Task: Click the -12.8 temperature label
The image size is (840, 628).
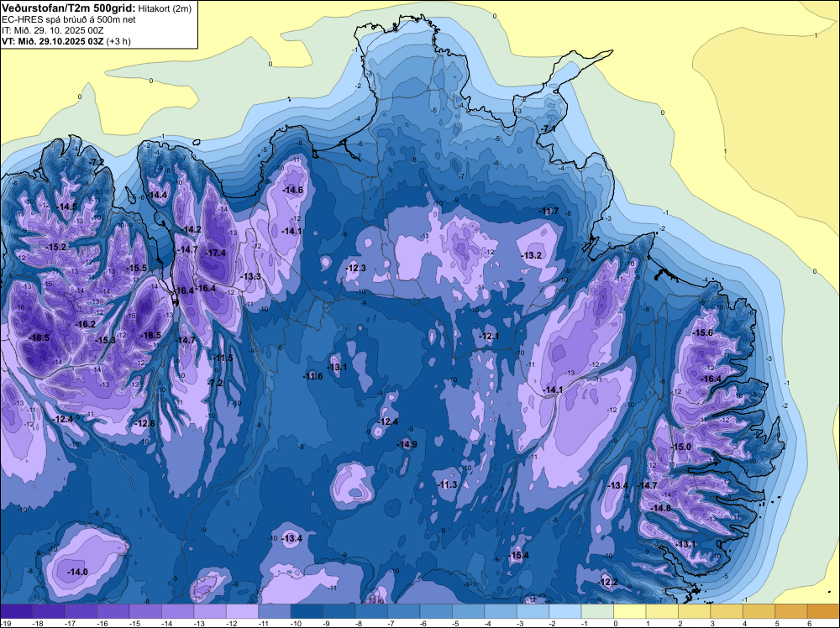Action: [x=144, y=423]
